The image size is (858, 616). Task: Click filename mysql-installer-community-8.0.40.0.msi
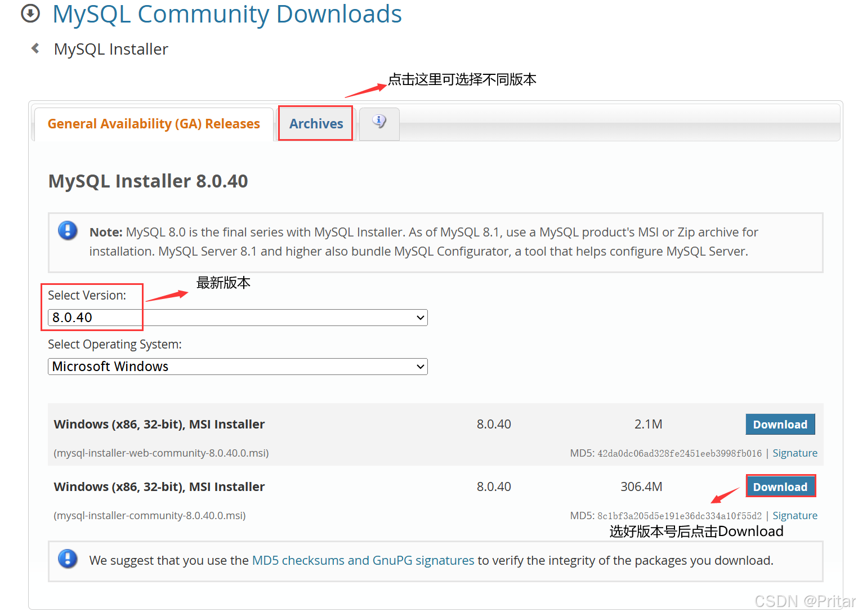[x=150, y=516]
